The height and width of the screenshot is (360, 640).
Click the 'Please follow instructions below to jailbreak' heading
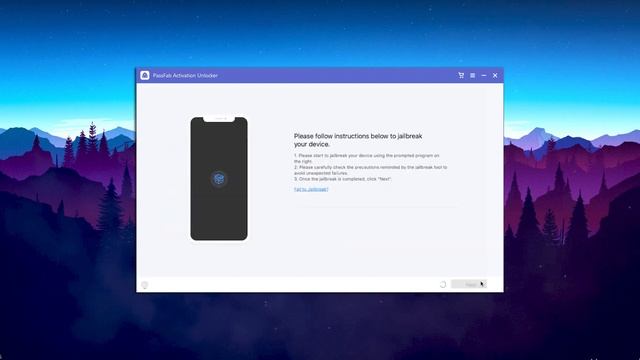pyautogui.click(x=358, y=140)
